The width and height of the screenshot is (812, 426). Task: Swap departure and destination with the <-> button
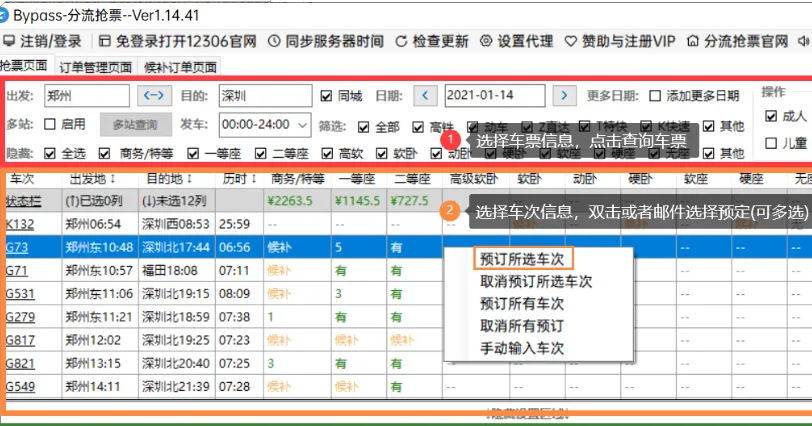[x=154, y=96]
